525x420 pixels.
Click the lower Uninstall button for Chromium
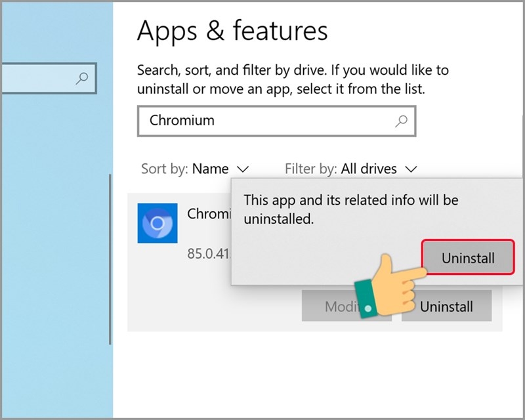point(447,306)
